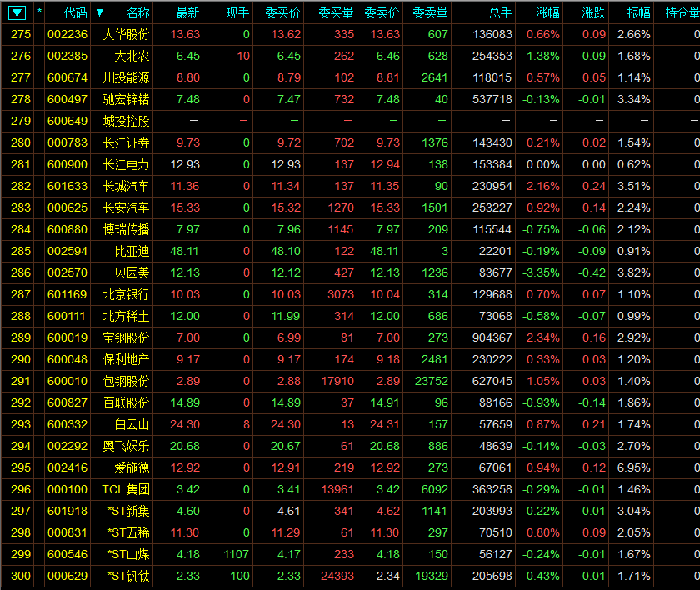700x590 pixels.
Task: Sort by 最新 price column header
Action: pyautogui.click(x=188, y=13)
